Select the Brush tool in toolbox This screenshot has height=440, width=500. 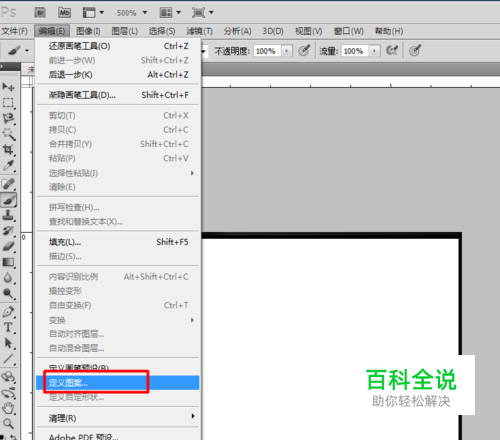tap(8, 200)
